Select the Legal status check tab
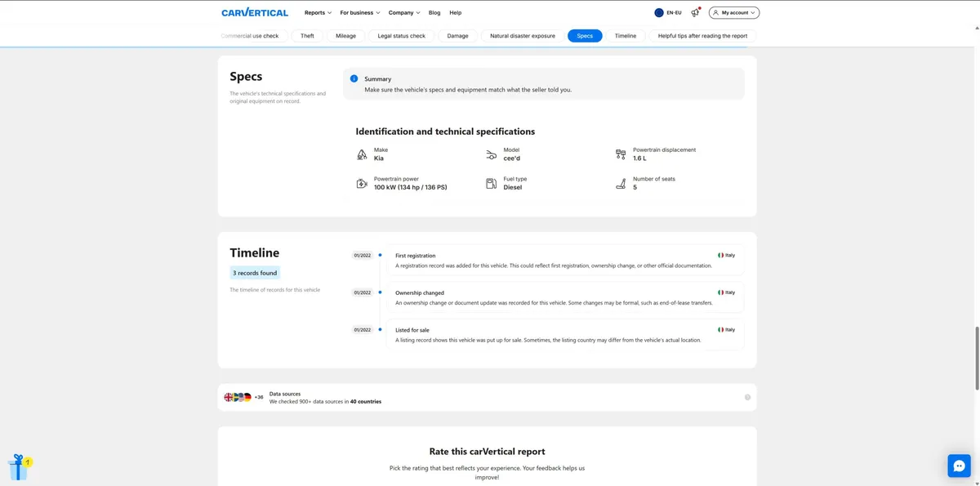 (x=402, y=36)
